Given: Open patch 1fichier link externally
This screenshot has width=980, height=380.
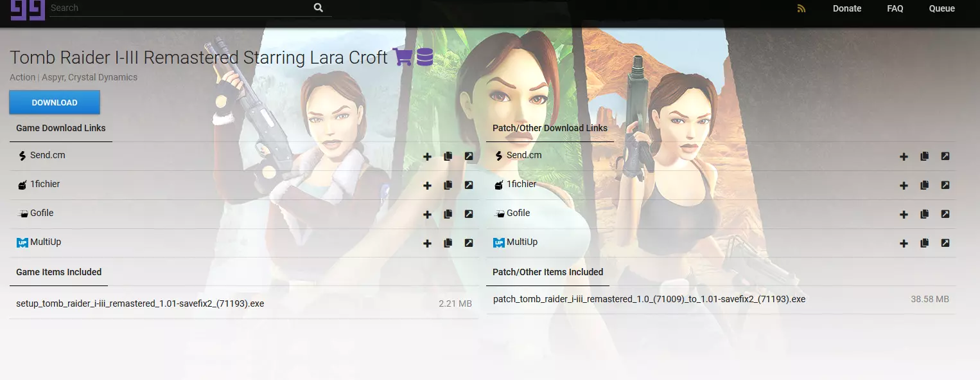Looking at the screenshot, I should click(x=945, y=185).
